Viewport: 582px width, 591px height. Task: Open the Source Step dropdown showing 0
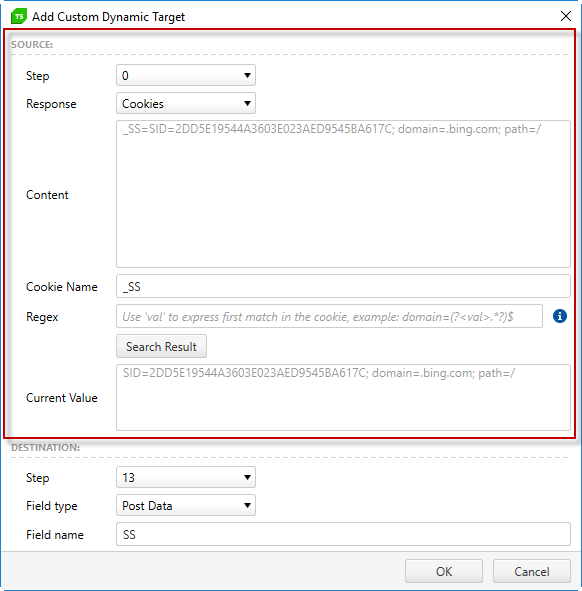click(x=186, y=75)
